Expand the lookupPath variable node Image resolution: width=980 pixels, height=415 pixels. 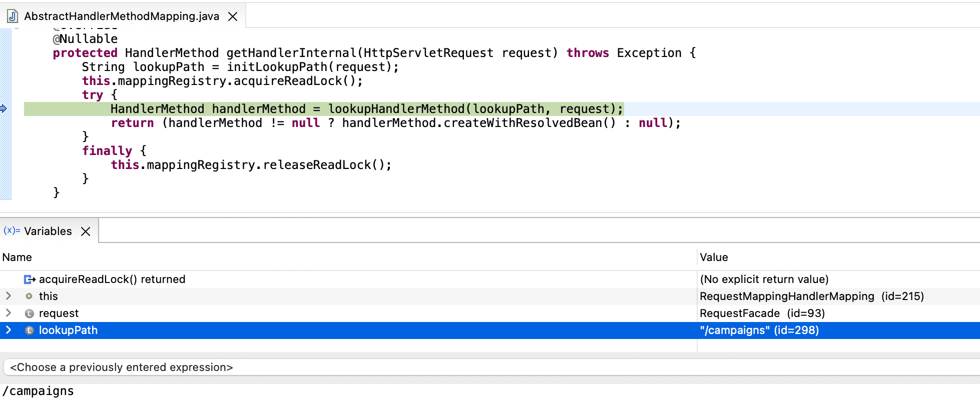point(9,330)
